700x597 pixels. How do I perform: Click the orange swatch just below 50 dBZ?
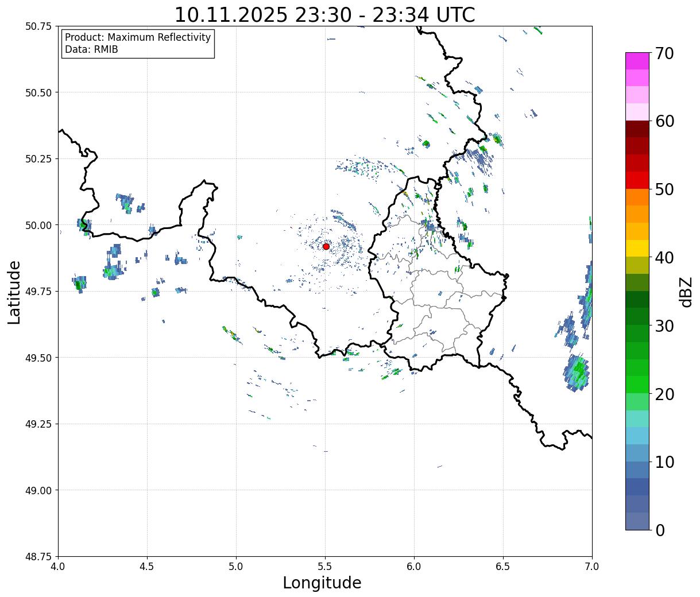click(x=637, y=197)
